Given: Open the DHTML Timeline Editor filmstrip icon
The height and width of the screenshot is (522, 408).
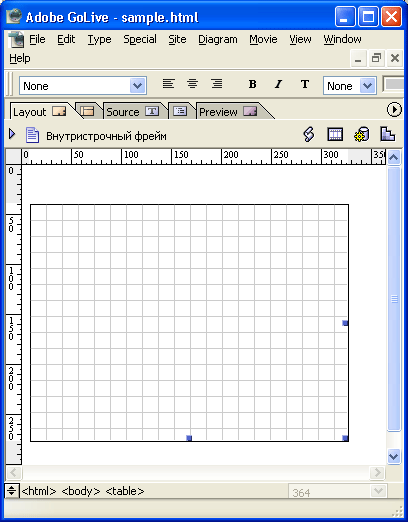Looking at the screenshot, I should [x=335, y=135].
